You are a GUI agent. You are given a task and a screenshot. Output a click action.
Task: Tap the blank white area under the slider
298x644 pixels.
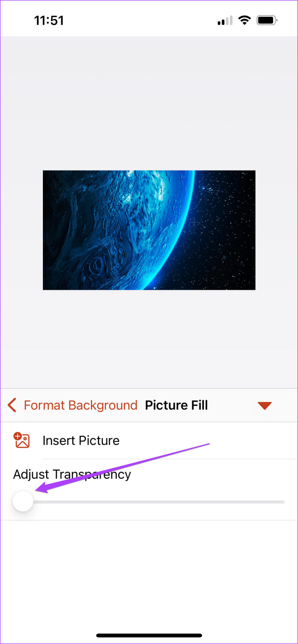(x=149, y=574)
